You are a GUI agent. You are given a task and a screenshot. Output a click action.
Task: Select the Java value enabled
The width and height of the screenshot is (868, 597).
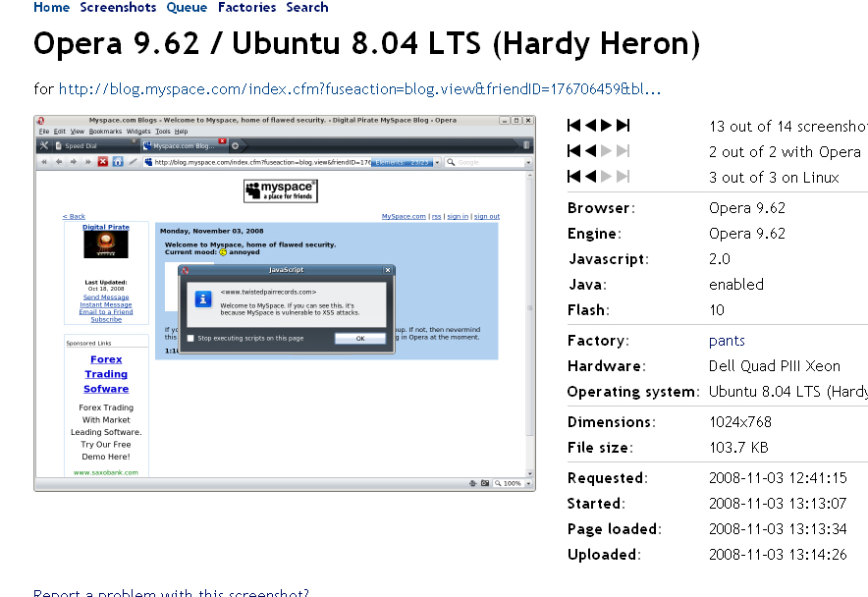point(736,284)
